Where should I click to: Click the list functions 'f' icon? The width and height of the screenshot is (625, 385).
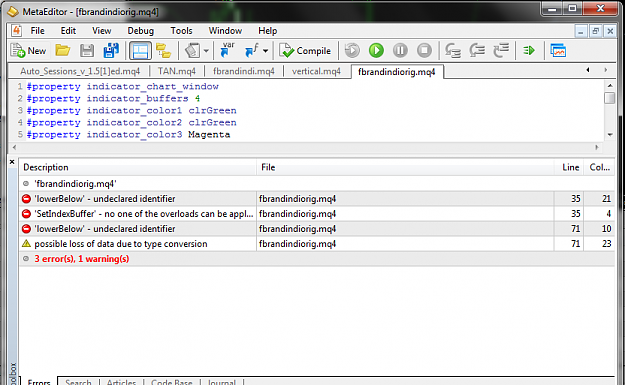pos(252,51)
